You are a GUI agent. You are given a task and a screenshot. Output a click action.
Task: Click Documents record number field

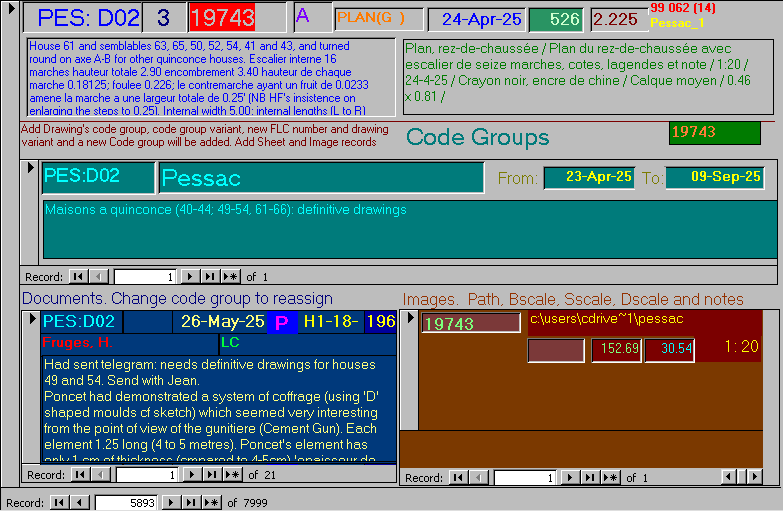coord(146,474)
